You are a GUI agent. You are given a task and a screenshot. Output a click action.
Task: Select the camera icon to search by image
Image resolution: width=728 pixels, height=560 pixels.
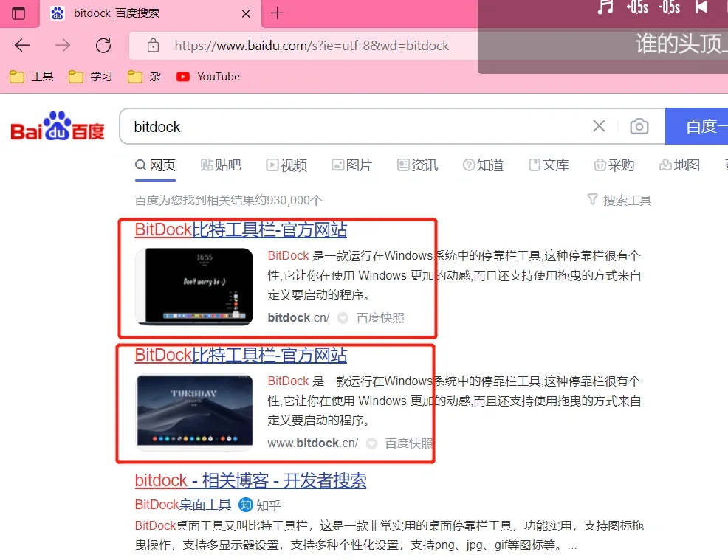[x=639, y=126]
